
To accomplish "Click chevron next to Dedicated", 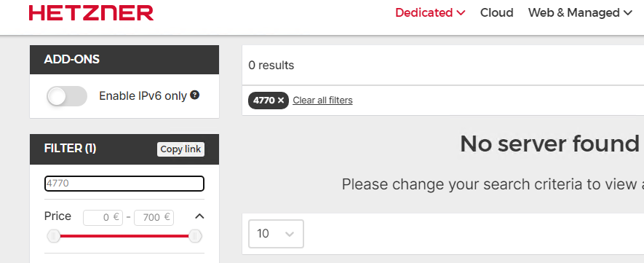I will pyautogui.click(x=461, y=13).
